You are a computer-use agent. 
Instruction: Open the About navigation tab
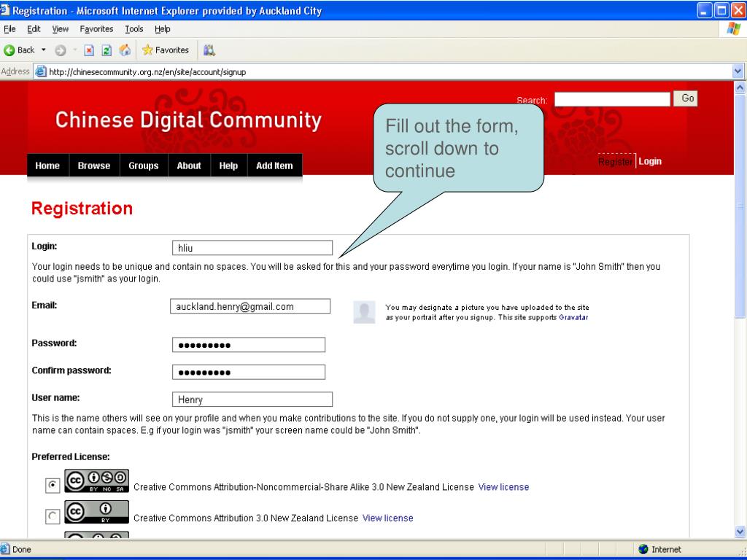coord(189,166)
